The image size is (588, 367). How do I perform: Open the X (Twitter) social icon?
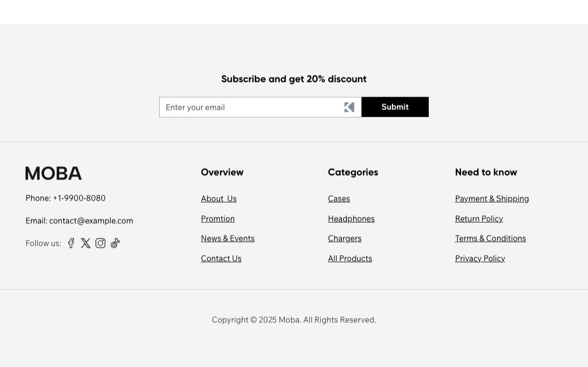coord(86,243)
